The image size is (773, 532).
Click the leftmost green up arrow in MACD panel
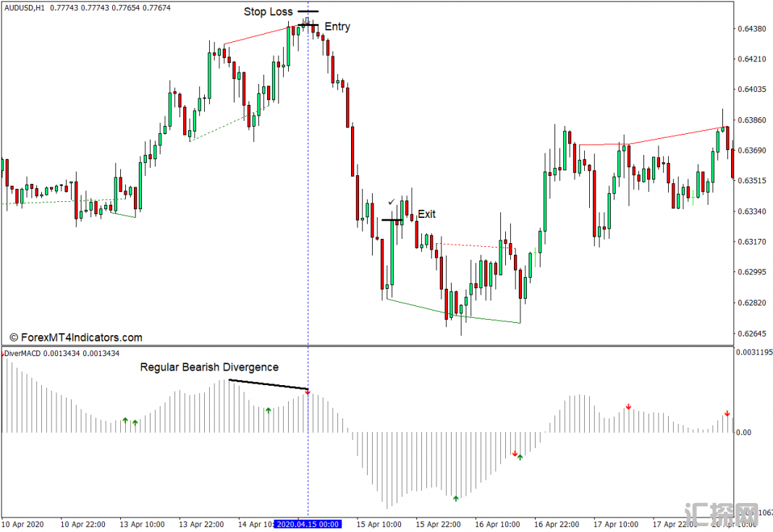pyautogui.click(x=124, y=421)
